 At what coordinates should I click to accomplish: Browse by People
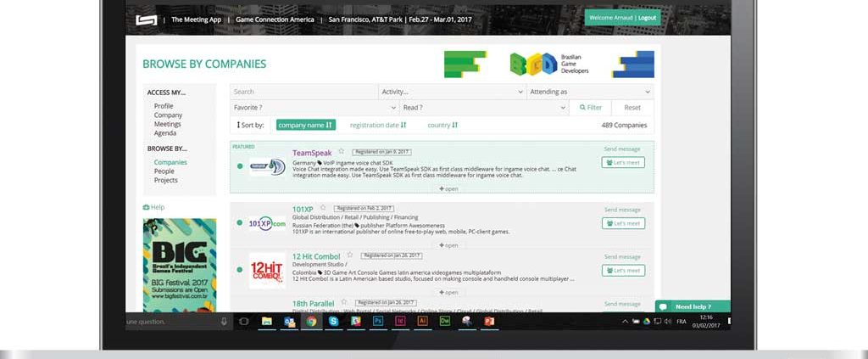point(164,171)
